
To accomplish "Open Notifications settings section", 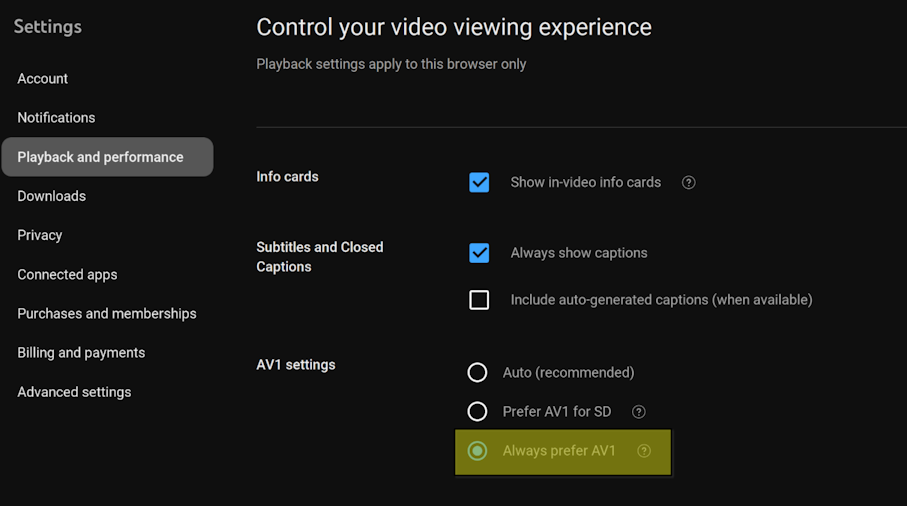I will coord(56,118).
